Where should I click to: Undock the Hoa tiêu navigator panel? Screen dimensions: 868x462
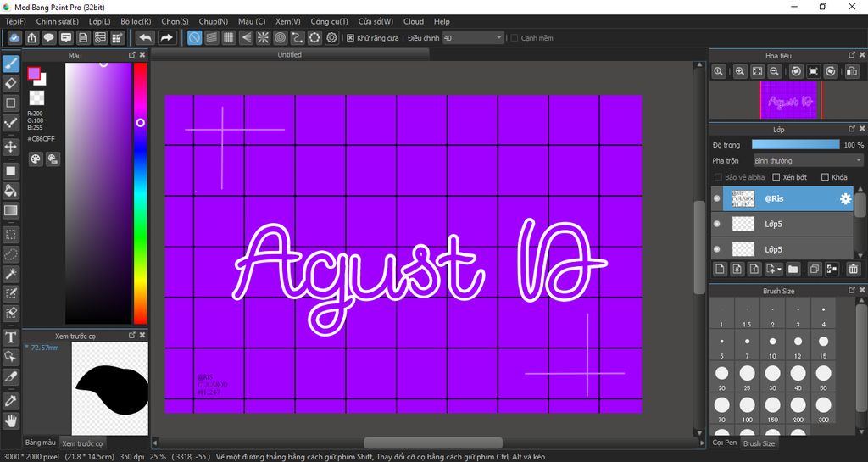[852, 55]
